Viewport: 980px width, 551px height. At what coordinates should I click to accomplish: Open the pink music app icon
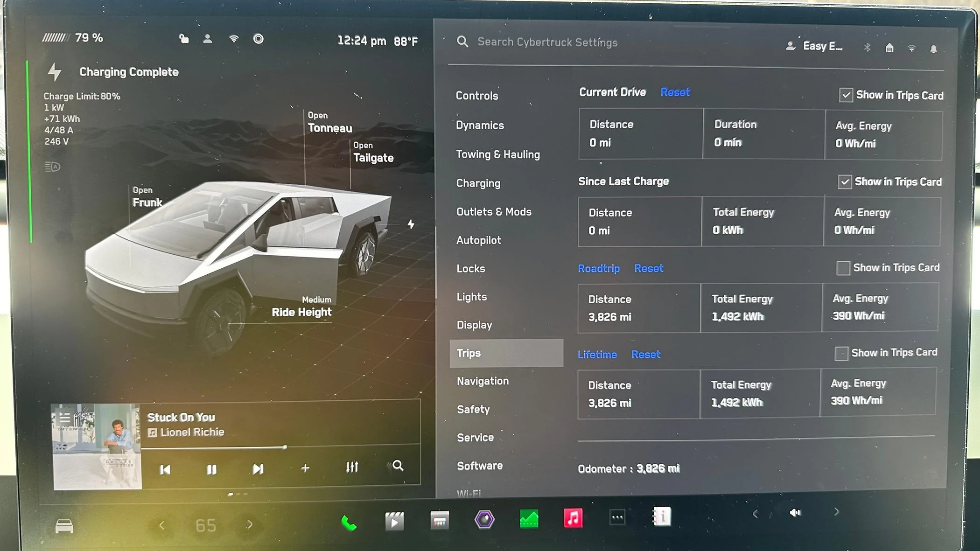(573, 518)
